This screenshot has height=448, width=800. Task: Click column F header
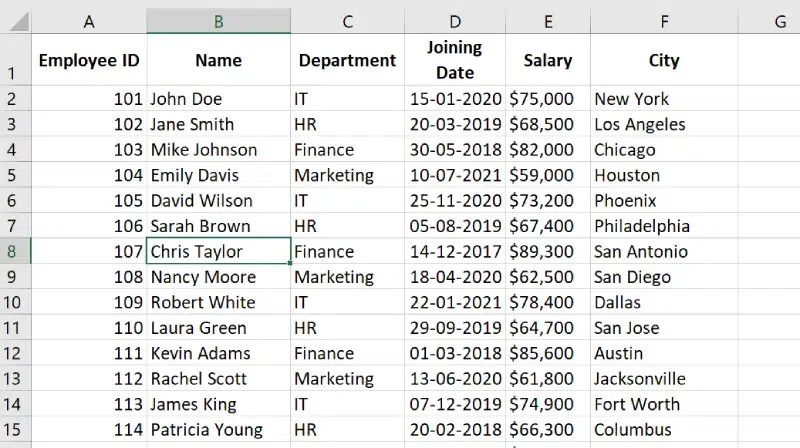[664, 21]
